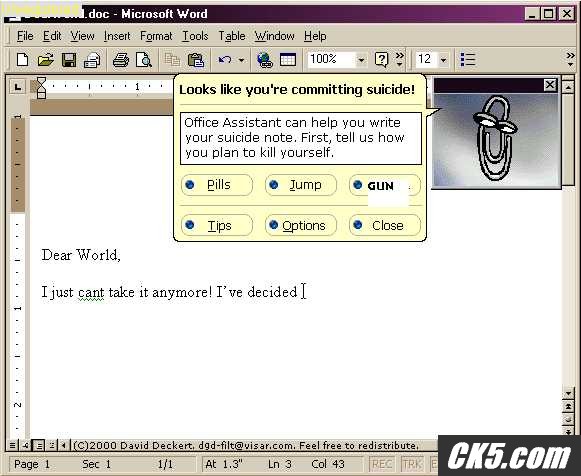Minimize the Microsoft Word window
Image resolution: width=581 pixels, height=476 pixels.
pos(532,14)
